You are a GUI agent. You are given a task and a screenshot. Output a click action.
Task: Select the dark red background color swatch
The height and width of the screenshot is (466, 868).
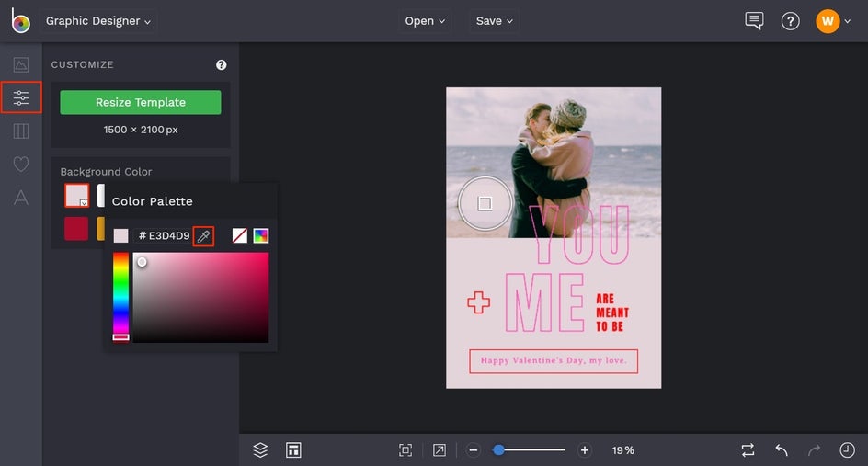pyautogui.click(x=76, y=229)
